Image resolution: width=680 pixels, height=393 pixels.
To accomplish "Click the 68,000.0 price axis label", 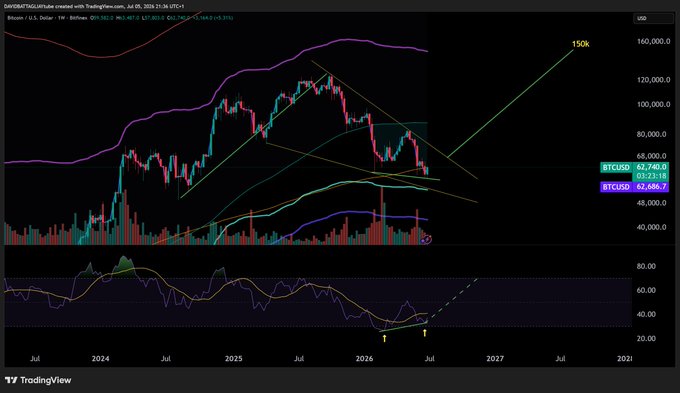I will pos(651,156).
